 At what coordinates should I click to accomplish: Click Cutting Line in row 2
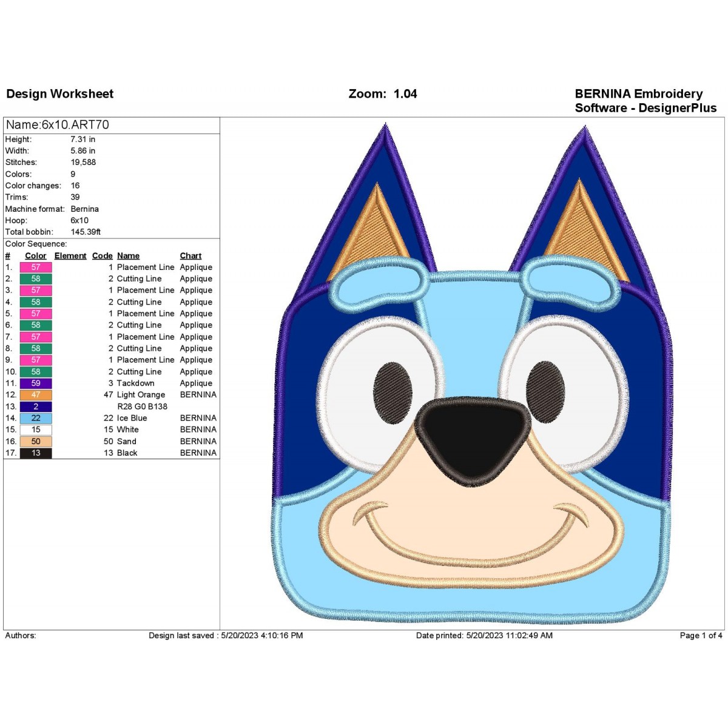139,279
